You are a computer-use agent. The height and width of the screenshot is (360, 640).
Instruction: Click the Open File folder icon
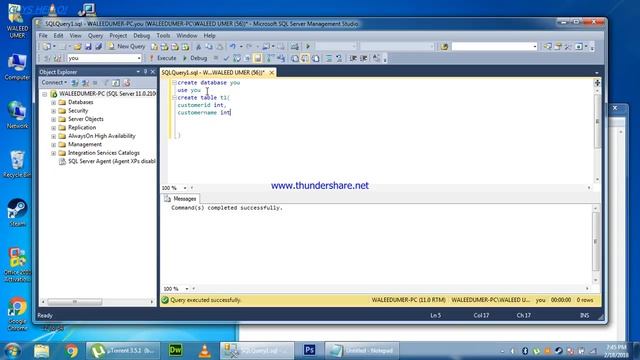click(78, 47)
